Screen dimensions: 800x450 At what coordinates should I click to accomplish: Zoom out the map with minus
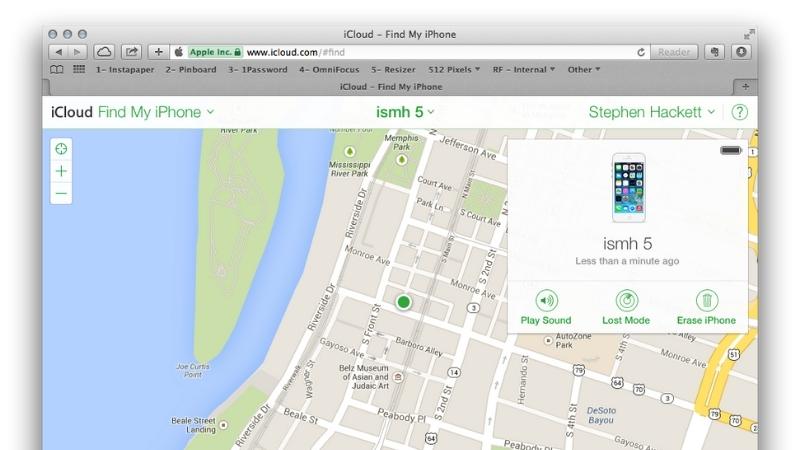[61, 193]
